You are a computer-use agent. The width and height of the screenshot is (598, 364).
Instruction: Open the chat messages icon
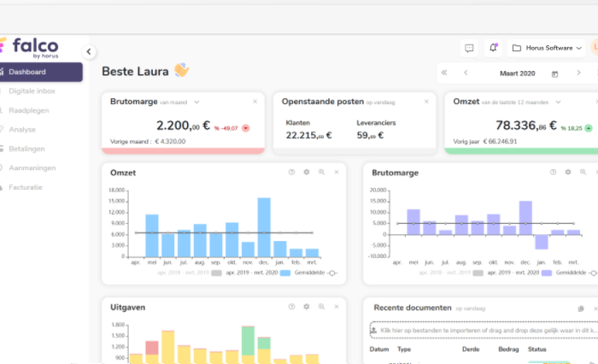pos(469,48)
